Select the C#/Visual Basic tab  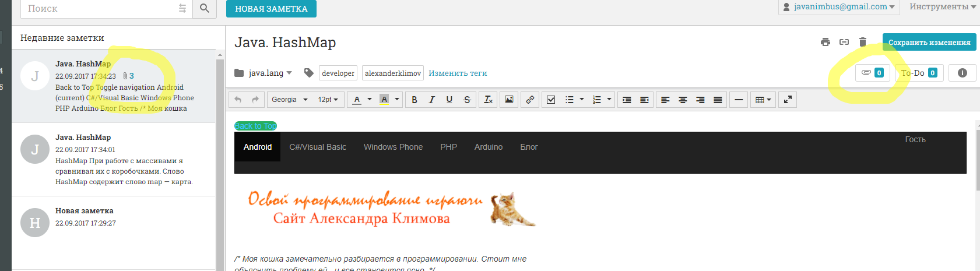[318, 147]
